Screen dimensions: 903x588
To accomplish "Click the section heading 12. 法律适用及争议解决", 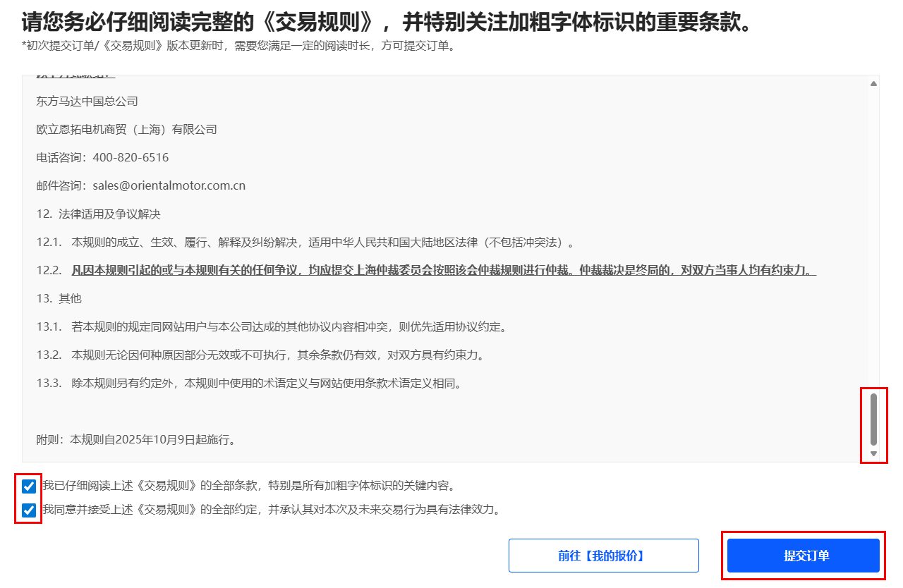I will [x=99, y=214].
